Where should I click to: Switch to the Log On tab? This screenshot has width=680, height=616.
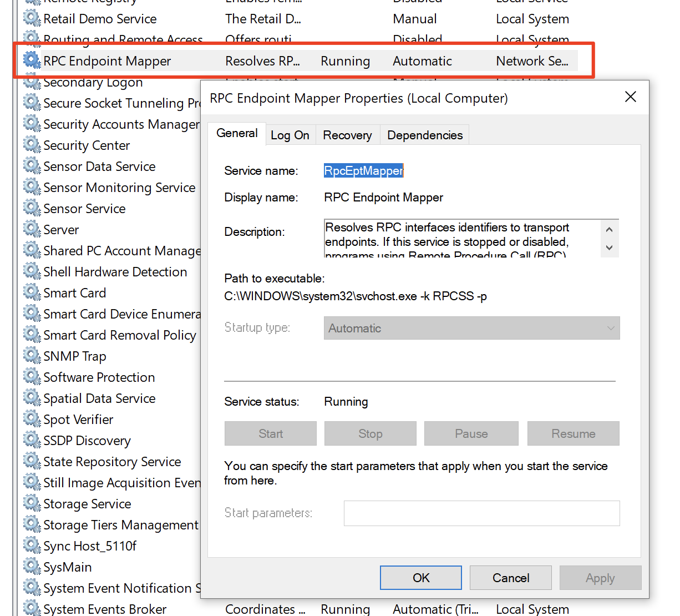(290, 135)
